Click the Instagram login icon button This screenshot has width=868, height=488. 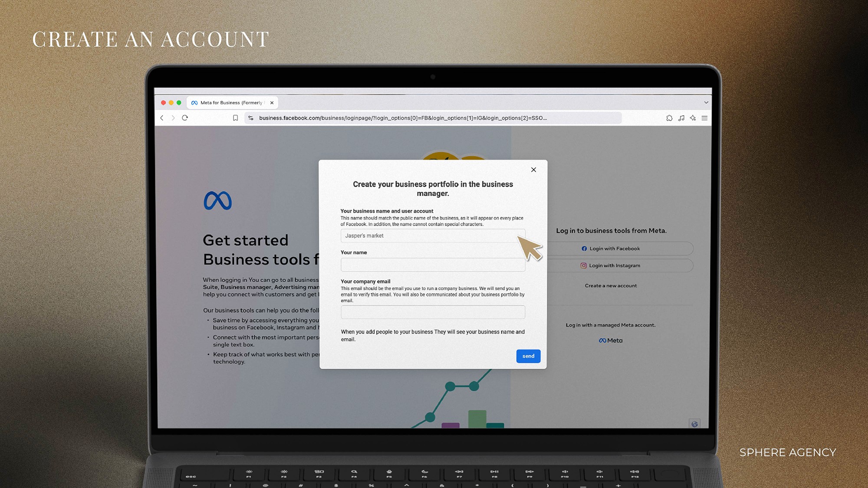[584, 265]
